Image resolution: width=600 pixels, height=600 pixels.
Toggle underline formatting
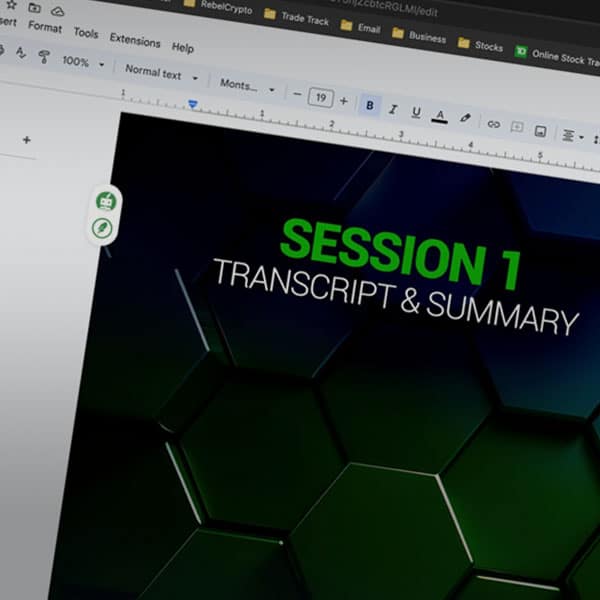pos(416,112)
